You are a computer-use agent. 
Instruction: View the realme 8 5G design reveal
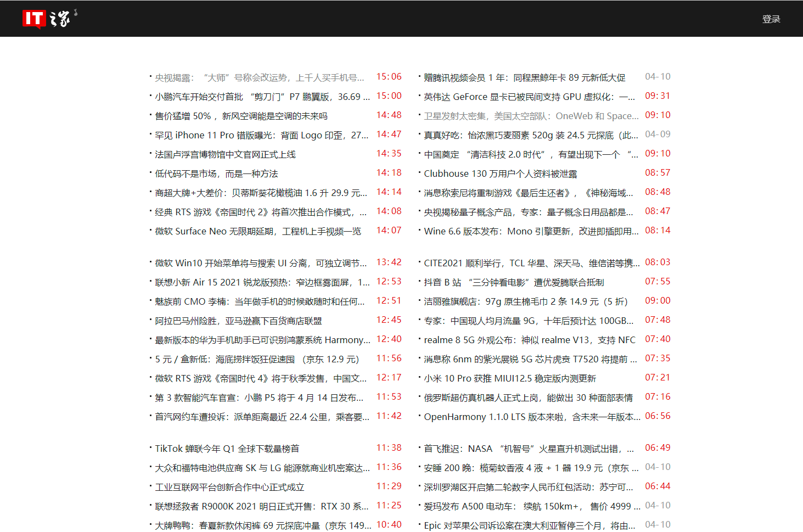click(530, 339)
